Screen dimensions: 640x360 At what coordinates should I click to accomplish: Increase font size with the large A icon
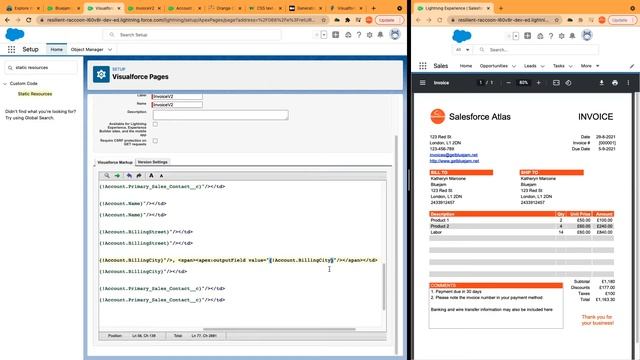tap(151, 176)
